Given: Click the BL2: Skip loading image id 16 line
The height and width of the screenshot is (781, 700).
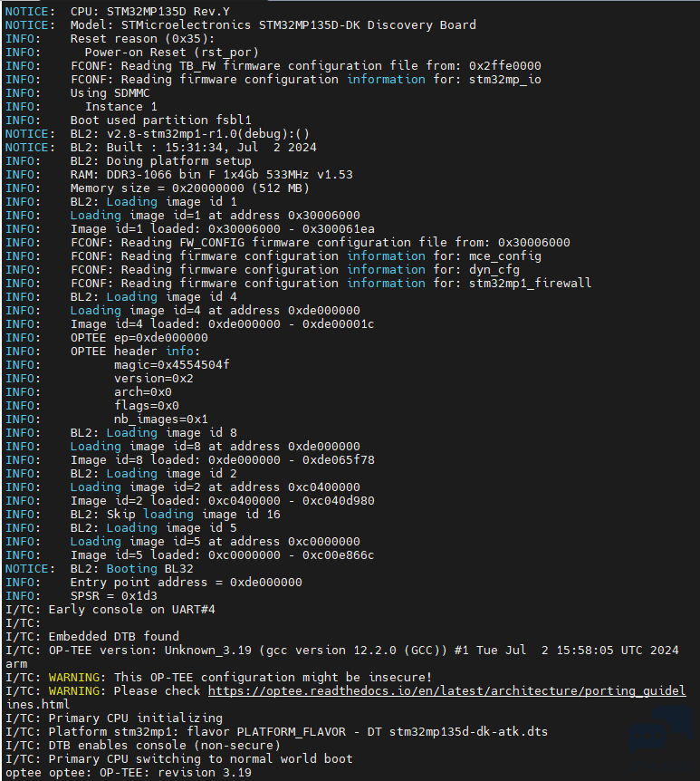Looking at the screenshot, I should [143, 515].
